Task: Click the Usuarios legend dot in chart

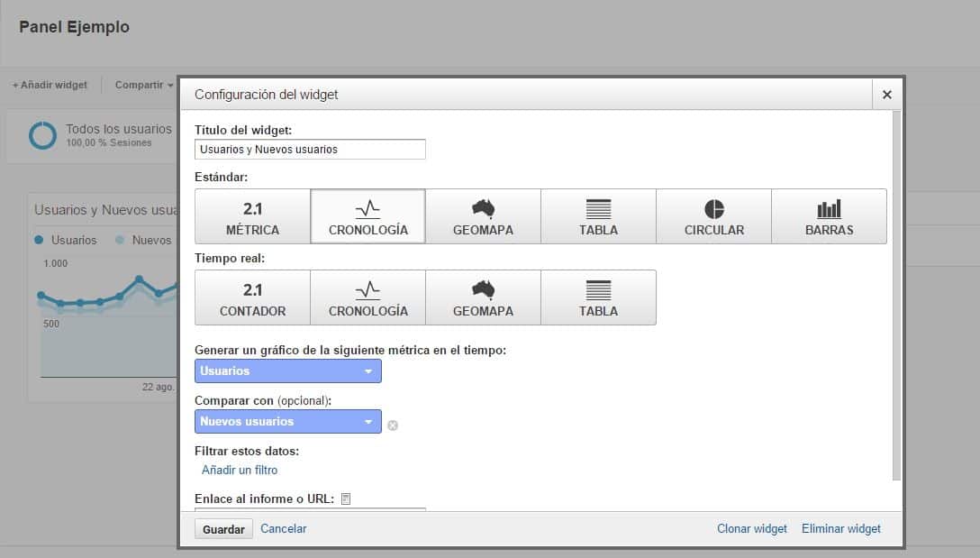Action: [x=39, y=240]
